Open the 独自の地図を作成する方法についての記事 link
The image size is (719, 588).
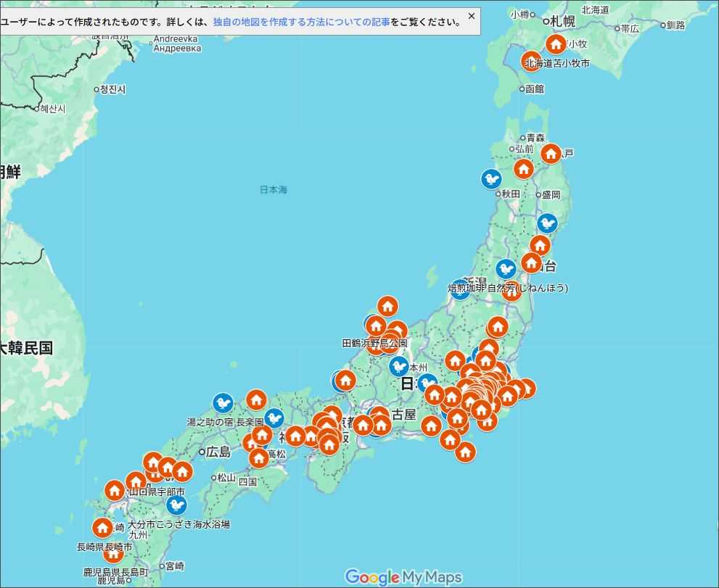(x=302, y=22)
